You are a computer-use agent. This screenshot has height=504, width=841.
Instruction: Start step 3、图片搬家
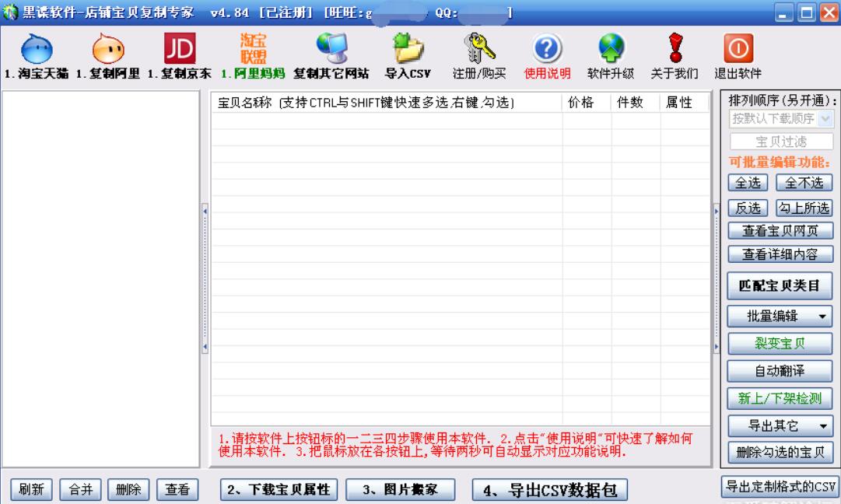[401, 489]
